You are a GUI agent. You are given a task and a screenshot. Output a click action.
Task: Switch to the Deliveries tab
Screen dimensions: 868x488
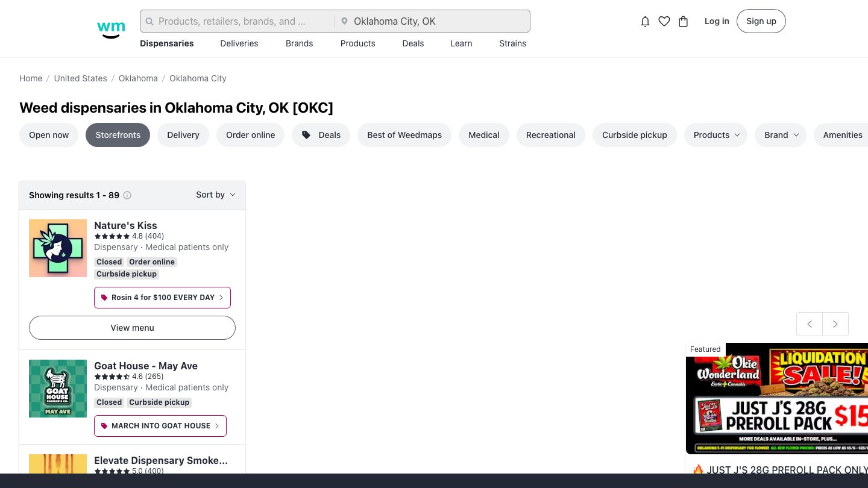[x=239, y=43]
